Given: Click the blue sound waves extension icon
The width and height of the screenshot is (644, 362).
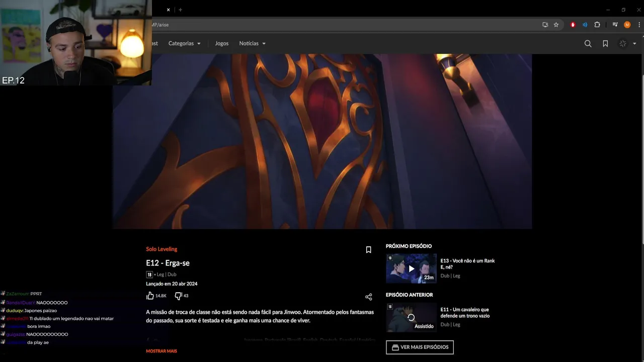Looking at the screenshot, I should point(585,25).
